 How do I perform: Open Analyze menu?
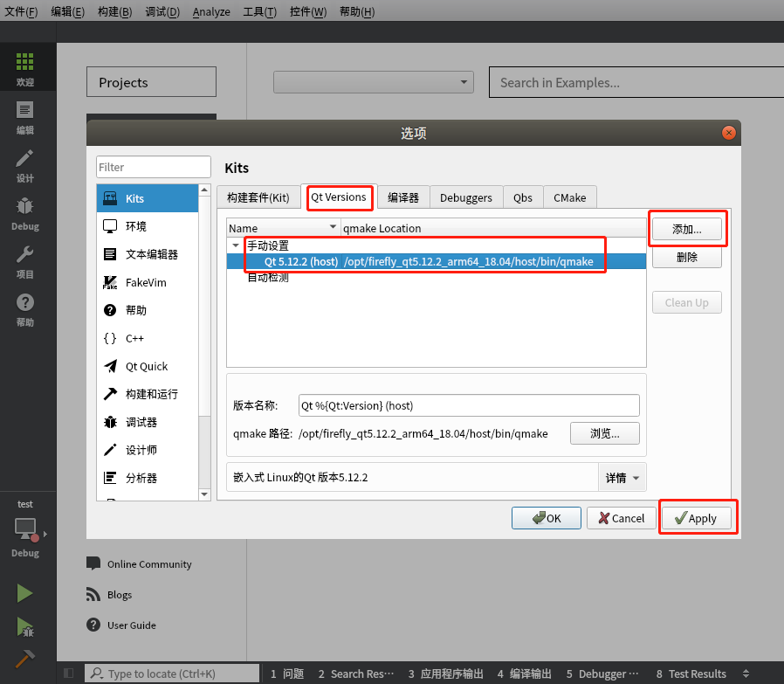[211, 11]
